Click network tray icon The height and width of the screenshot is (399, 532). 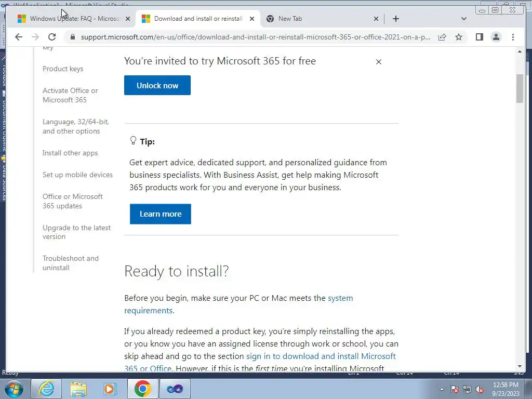467,390
